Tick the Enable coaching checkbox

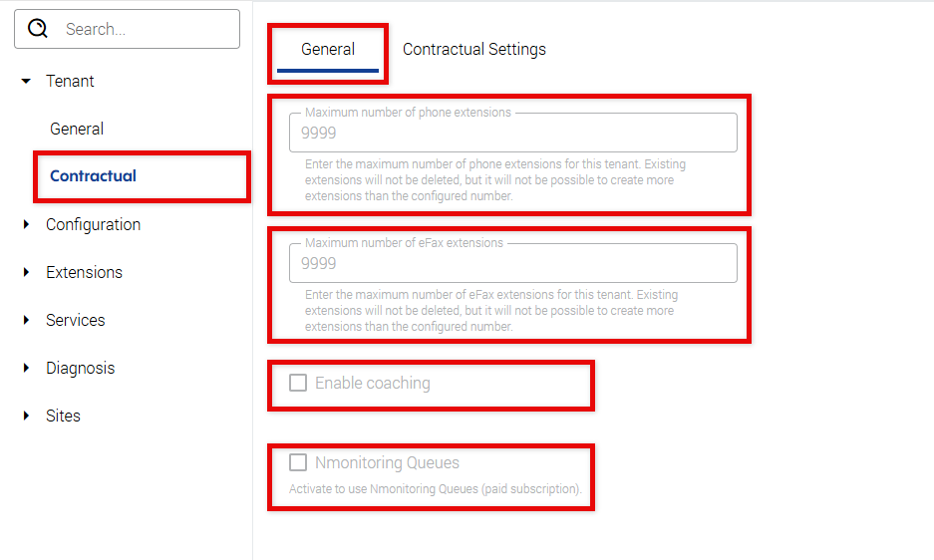click(298, 383)
